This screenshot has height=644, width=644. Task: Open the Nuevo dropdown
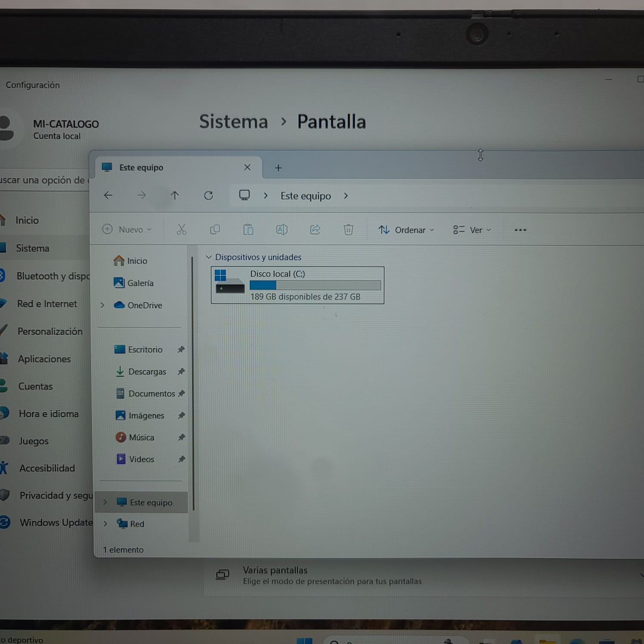127,229
